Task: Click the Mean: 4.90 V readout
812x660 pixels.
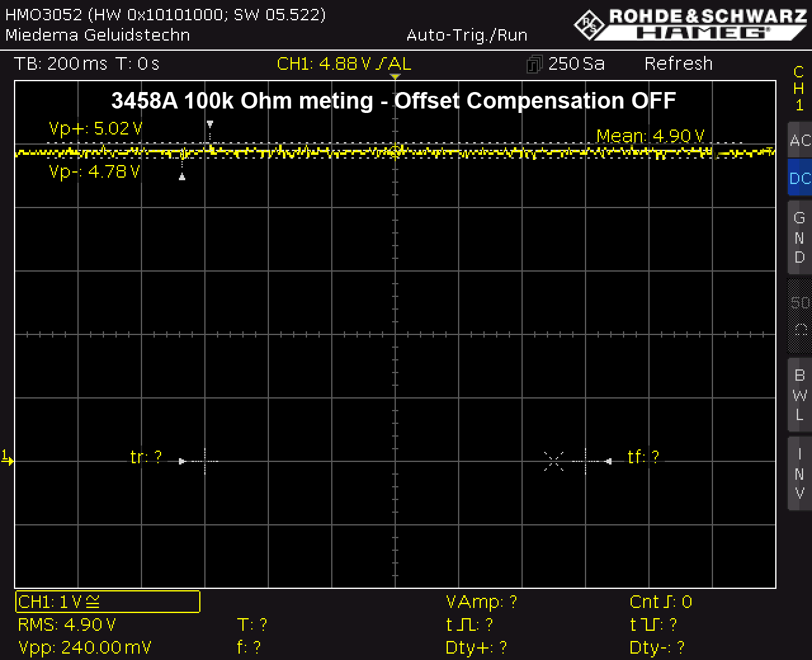Action: [x=650, y=136]
